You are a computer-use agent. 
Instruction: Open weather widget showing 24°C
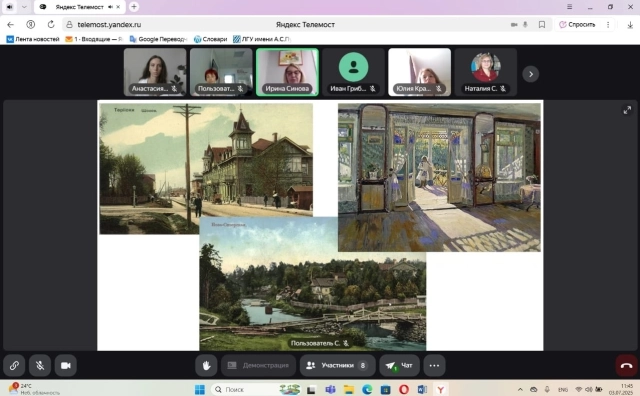point(33,389)
